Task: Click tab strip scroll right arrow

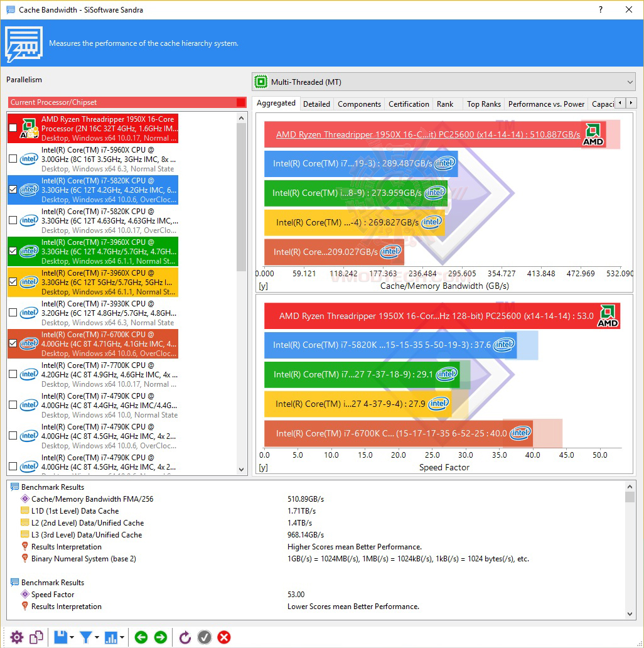Action: click(x=631, y=103)
